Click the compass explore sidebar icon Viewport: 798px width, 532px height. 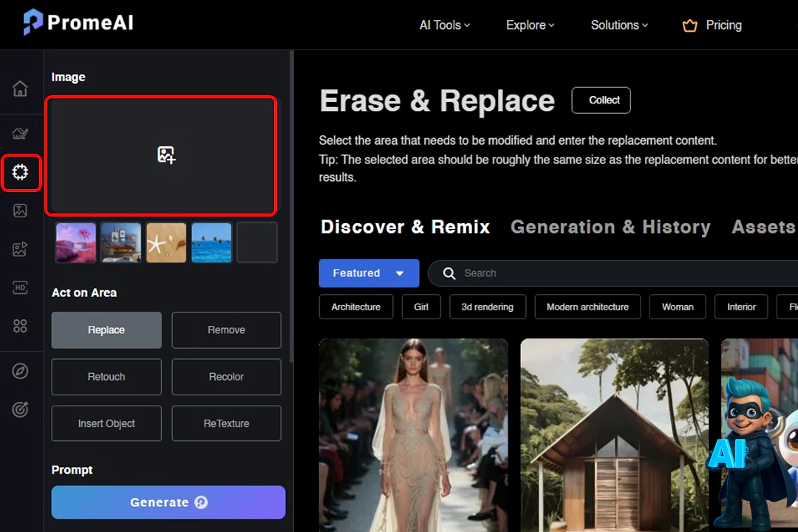tap(20, 371)
